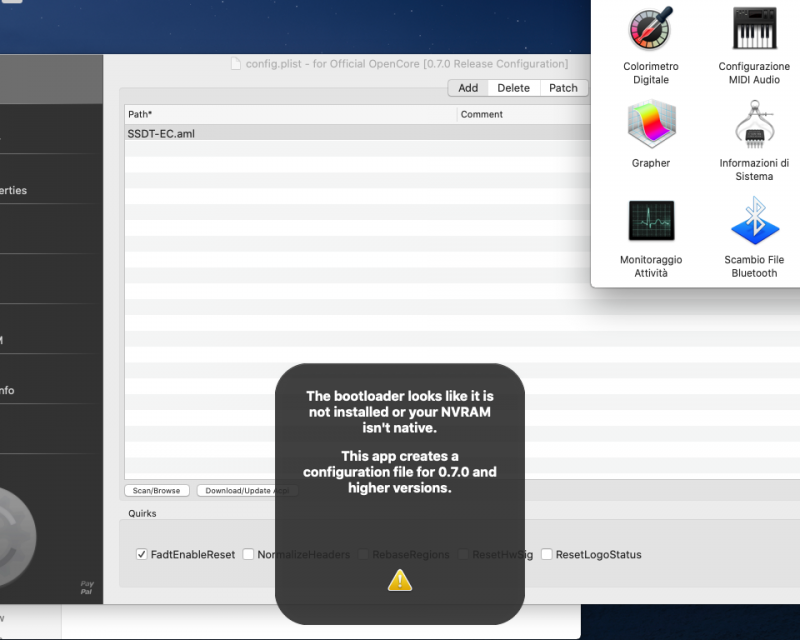Click the Comment column header
The height and width of the screenshot is (640, 800).
(524, 114)
